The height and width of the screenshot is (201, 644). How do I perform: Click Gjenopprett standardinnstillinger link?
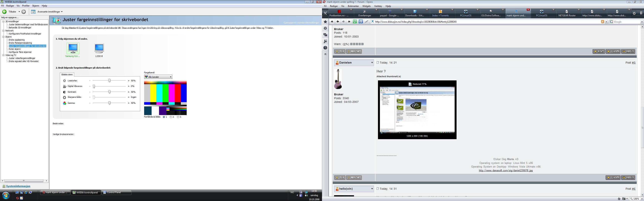click(301, 23)
